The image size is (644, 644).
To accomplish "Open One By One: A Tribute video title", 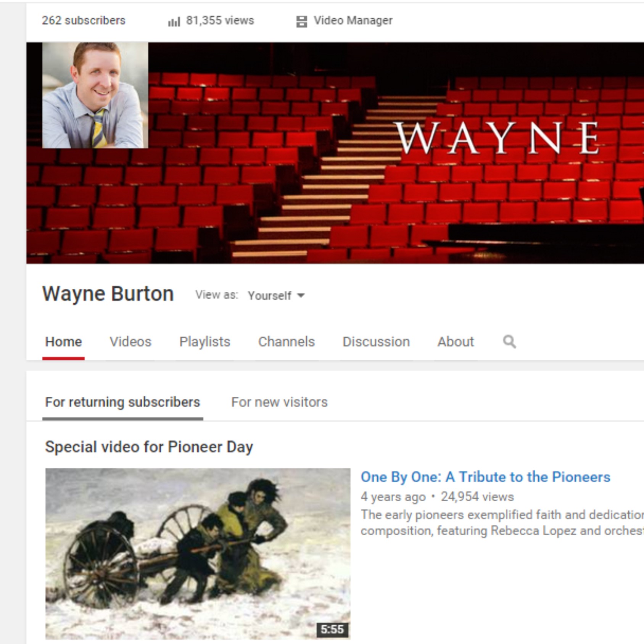I will [x=485, y=477].
